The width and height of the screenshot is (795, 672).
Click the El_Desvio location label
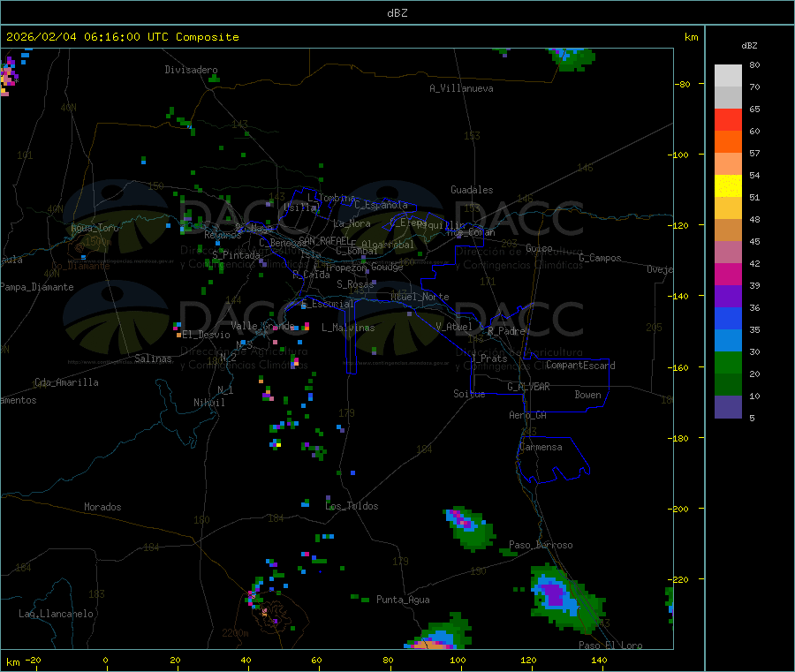207,335
